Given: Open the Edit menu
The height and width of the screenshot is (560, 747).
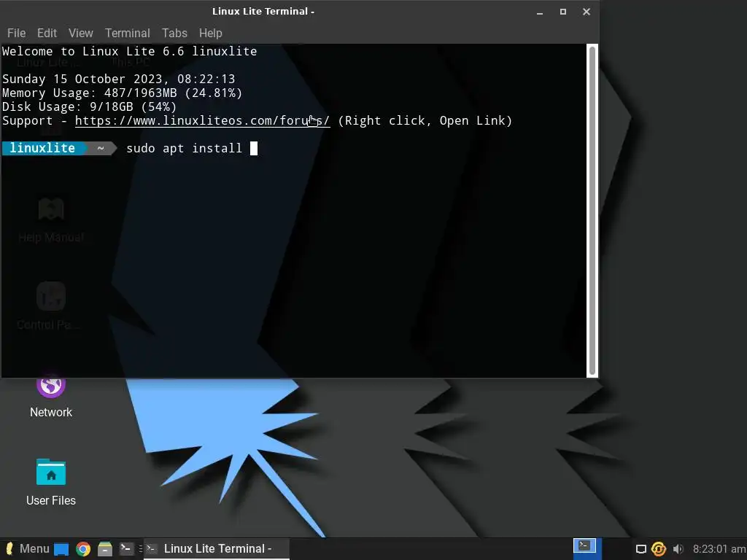Looking at the screenshot, I should pos(47,33).
